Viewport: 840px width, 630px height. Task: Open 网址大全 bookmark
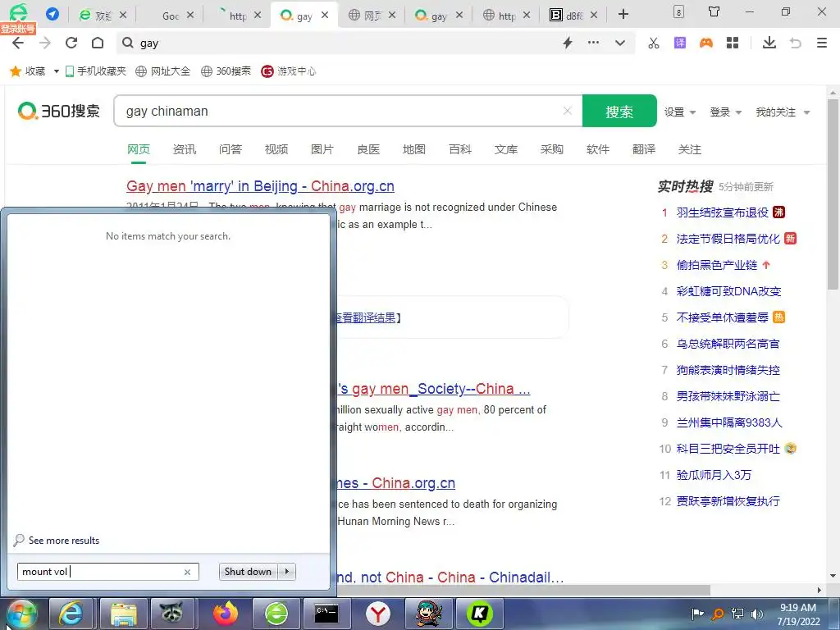tap(163, 71)
